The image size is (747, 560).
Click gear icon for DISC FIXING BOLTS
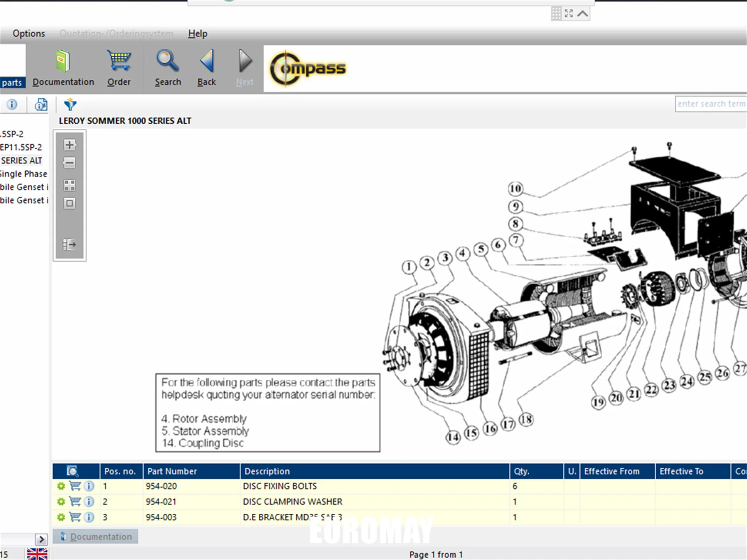(61, 486)
